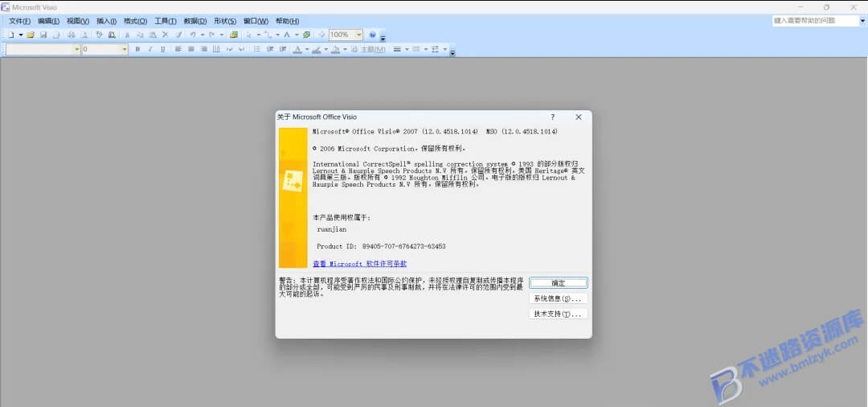Toggle Italic formatting
This screenshot has width=868, height=407.
(x=150, y=49)
